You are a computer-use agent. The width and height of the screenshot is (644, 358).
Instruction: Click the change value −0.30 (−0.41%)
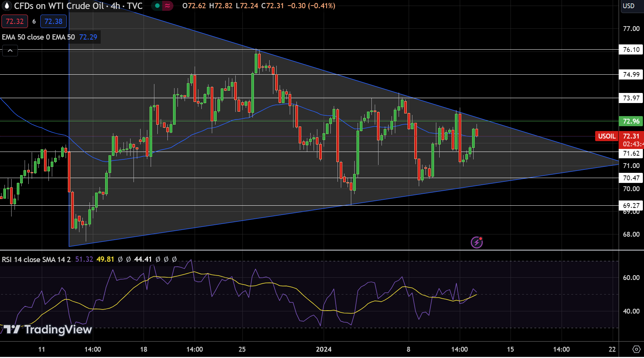pyautogui.click(x=311, y=6)
